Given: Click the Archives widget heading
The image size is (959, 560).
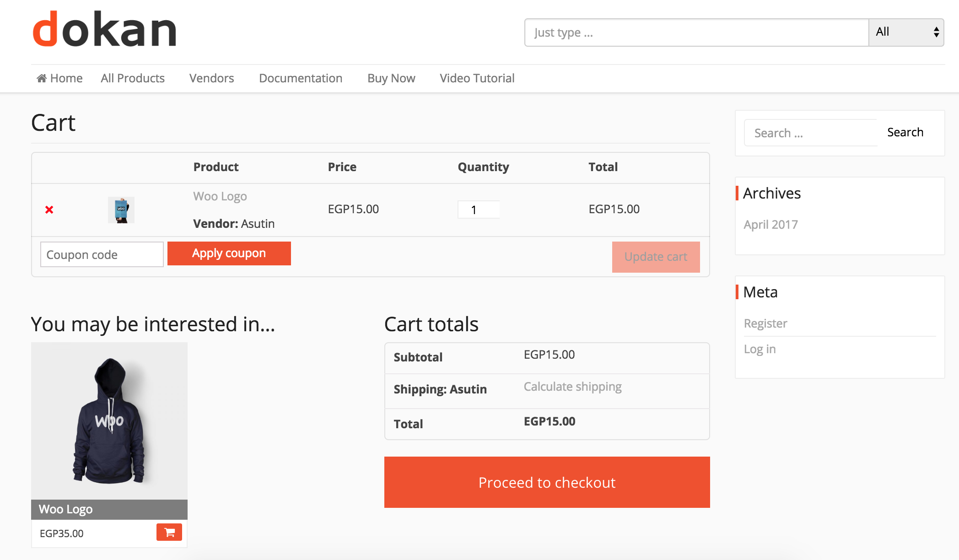Looking at the screenshot, I should click(x=772, y=193).
